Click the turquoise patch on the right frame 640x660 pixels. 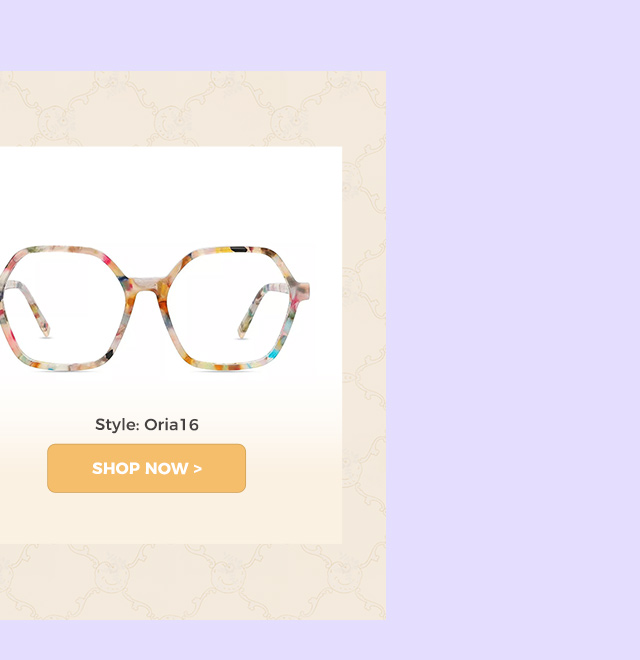point(274,354)
